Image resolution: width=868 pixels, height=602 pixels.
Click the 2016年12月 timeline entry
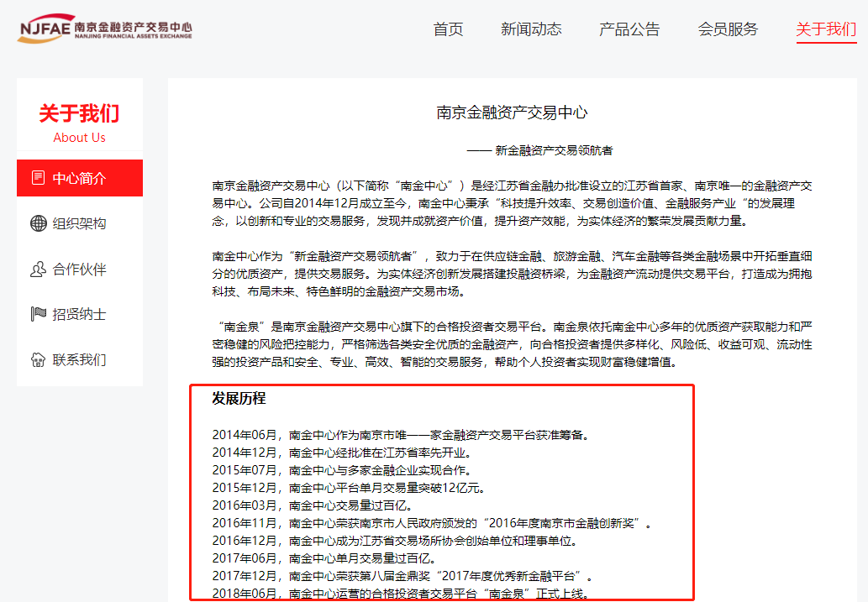(x=396, y=542)
